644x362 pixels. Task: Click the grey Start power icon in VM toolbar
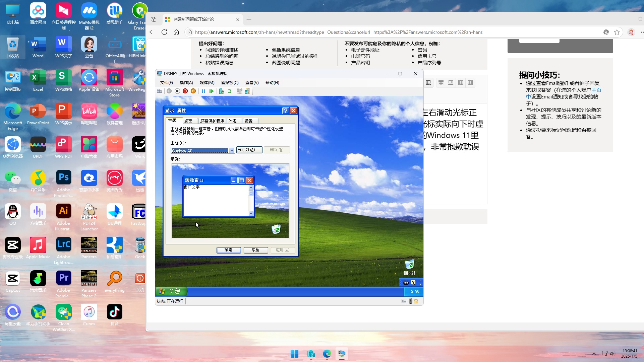tap(169, 91)
